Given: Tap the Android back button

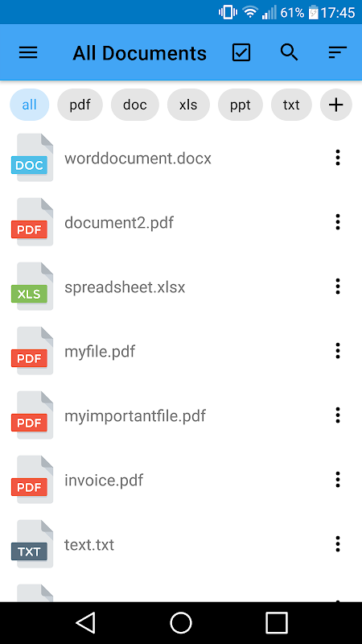Looking at the screenshot, I should click(86, 622).
